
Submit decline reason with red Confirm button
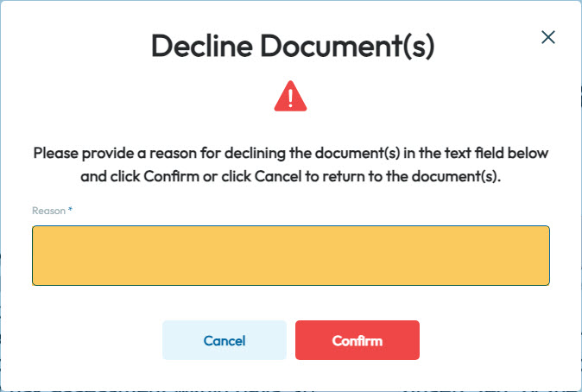[x=357, y=340]
